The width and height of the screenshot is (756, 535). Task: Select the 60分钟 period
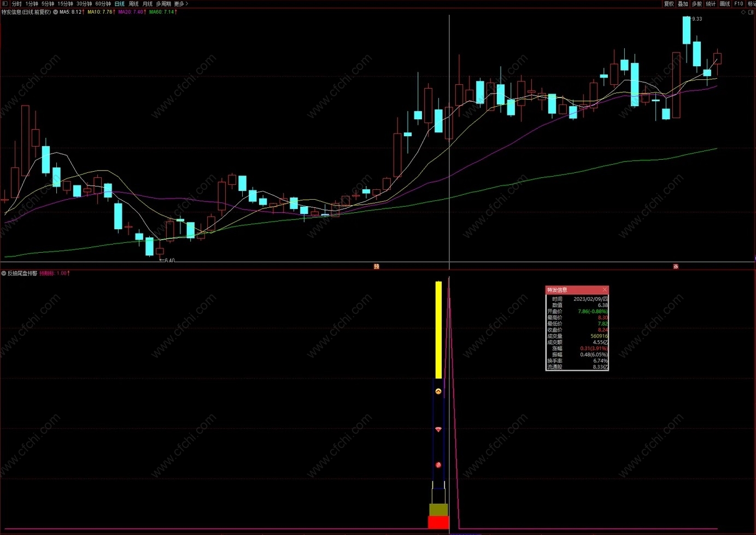[x=103, y=4]
